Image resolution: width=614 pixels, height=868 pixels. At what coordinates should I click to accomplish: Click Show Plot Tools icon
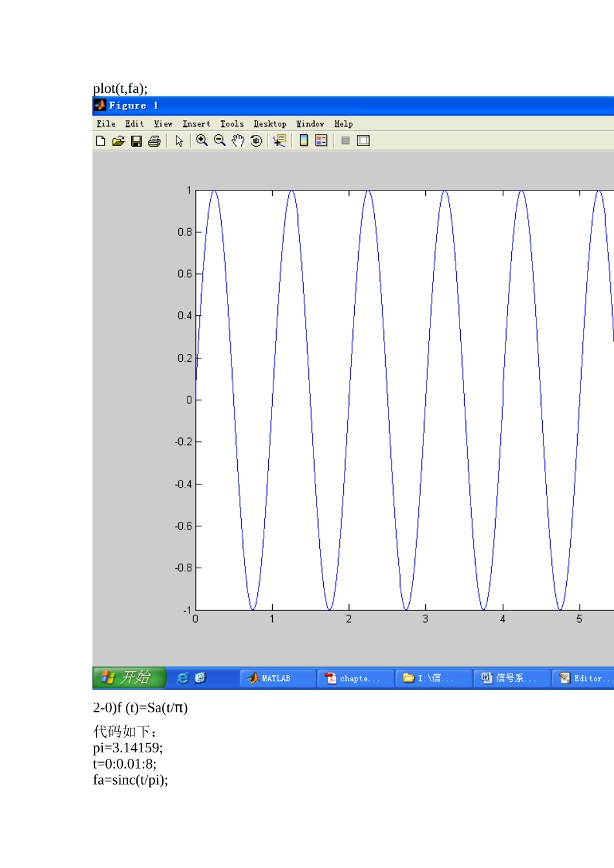click(x=363, y=141)
